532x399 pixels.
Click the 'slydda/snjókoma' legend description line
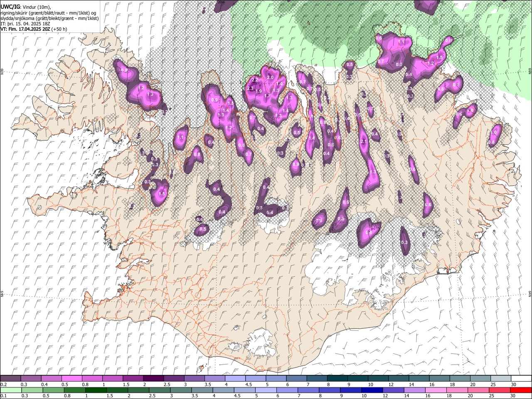click(x=49, y=18)
